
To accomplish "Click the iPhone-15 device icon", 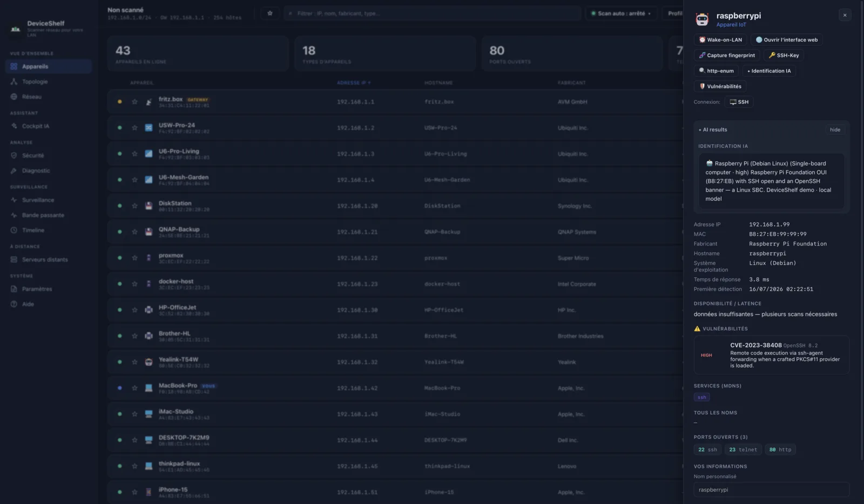I will [148, 492].
